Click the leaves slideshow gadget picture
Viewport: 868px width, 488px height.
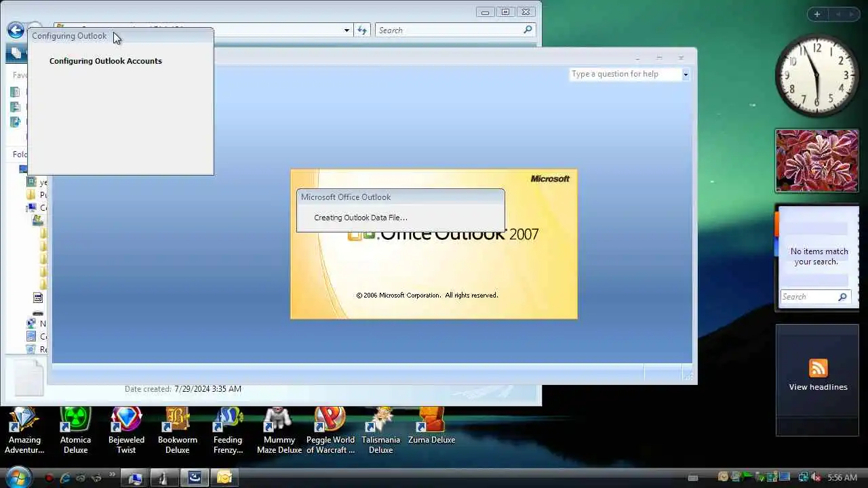[x=817, y=161]
